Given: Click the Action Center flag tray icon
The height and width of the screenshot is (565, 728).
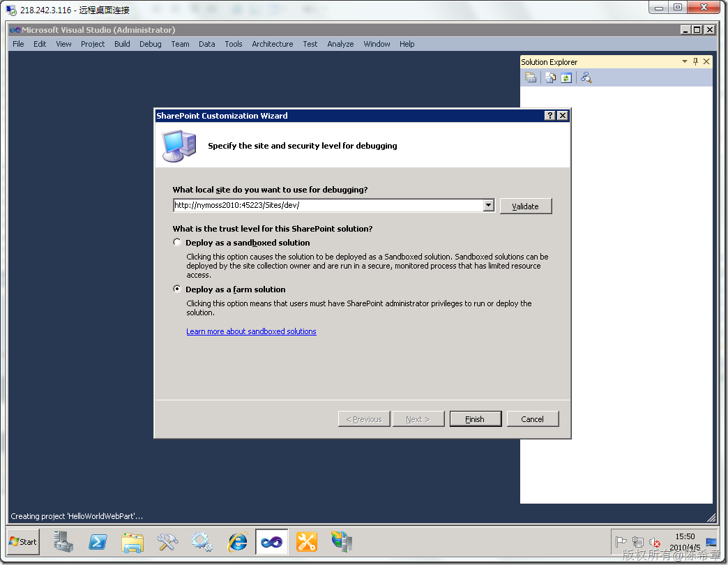Looking at the screenshot, I should 621,542.
